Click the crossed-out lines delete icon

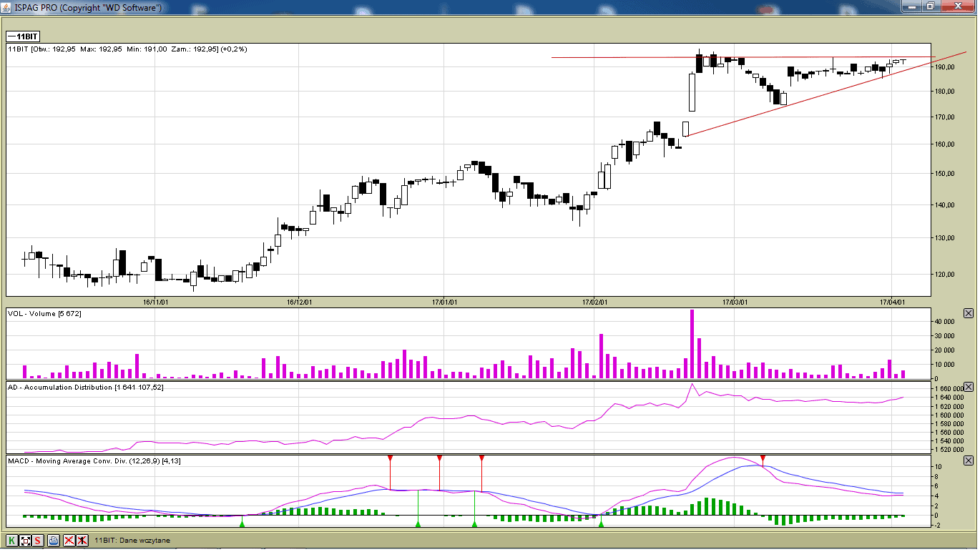click(69, 541)
